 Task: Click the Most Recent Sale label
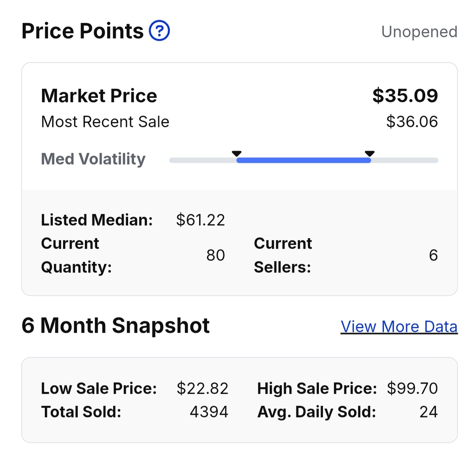[105, 122]
